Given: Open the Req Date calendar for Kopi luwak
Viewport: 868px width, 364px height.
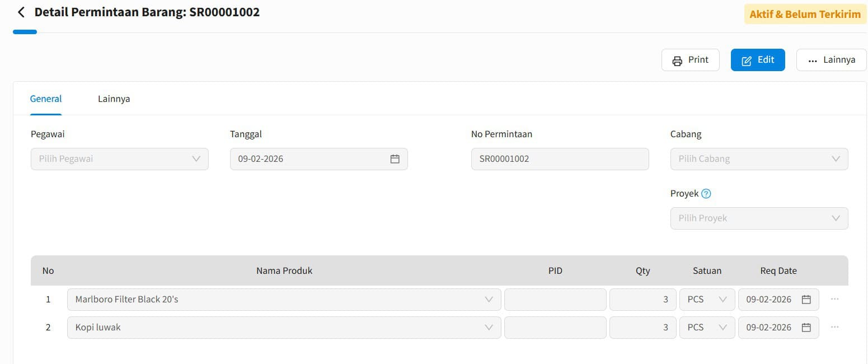Looking at the screenshot, I should tap(806, 327).
